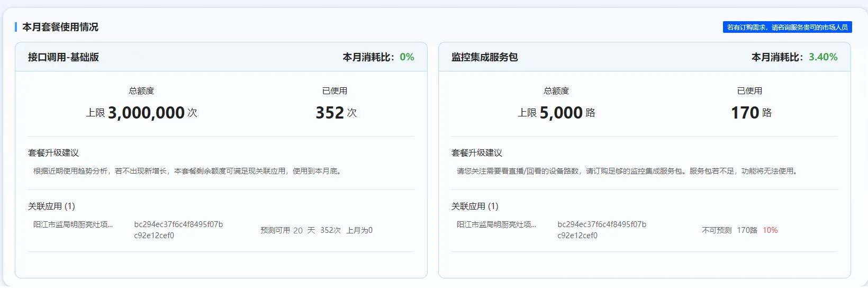The image size is (868, 289).
Task: Click the 3,000,000 total quota figure
Action: pos(146,113)
